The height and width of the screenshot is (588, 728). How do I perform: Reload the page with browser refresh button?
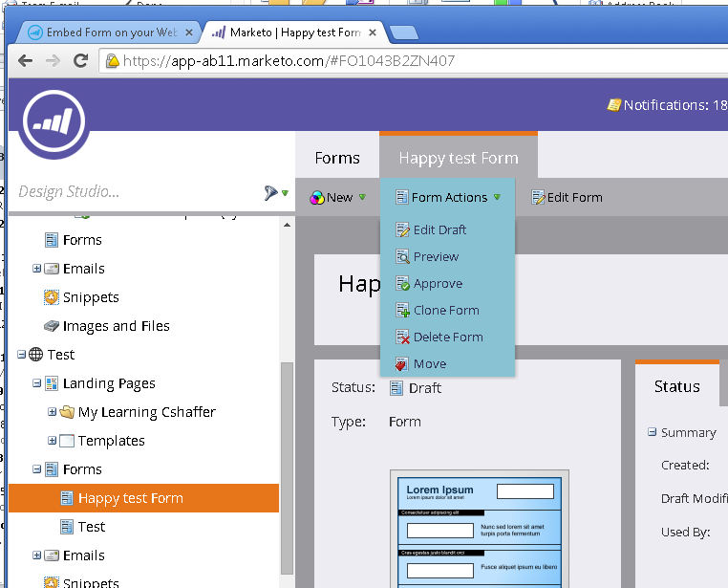[81, 61]
